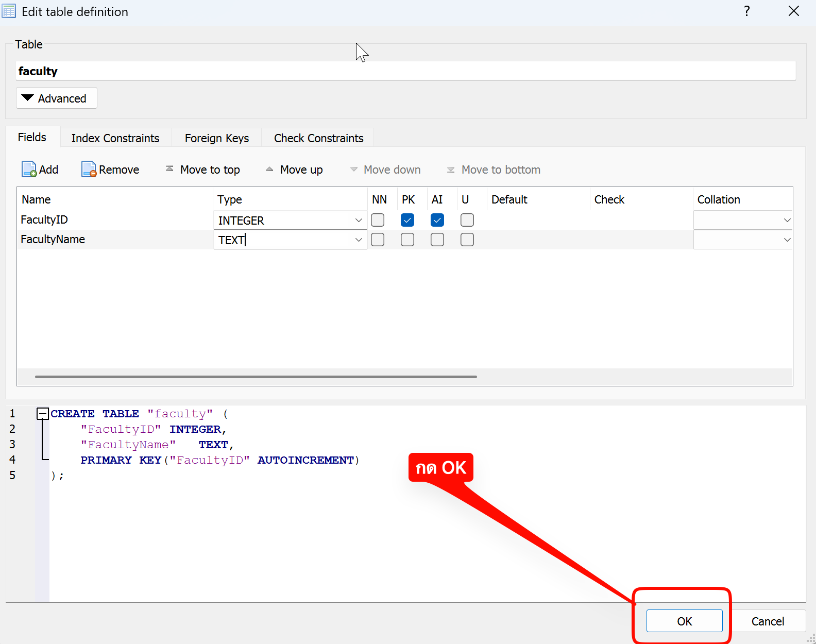This screenshot has width=816, height=644.
Task: Open the Collation dropdown for FacultyName
Action: [787, 240]
